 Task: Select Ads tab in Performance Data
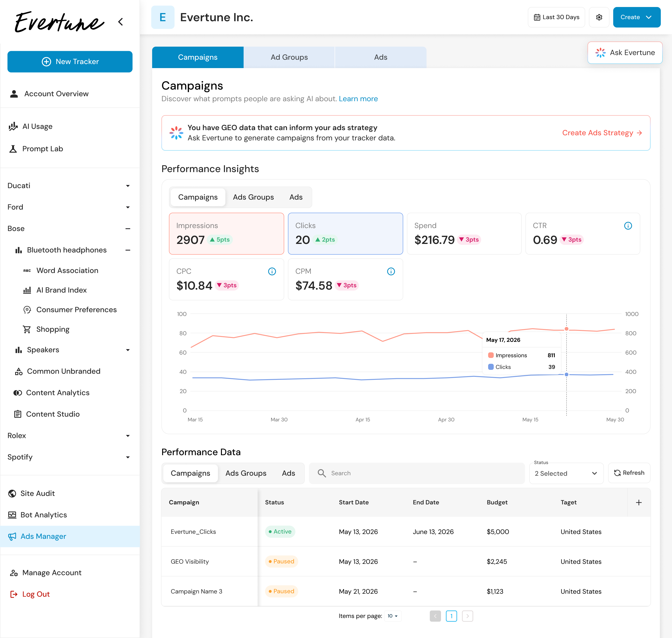(288, 473)
